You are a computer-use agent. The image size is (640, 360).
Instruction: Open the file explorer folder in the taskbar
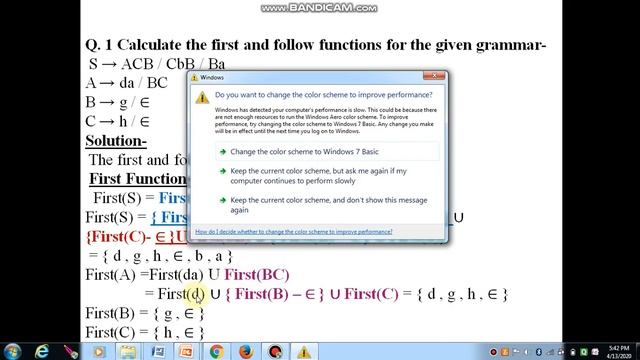click(x=128, y=352)
